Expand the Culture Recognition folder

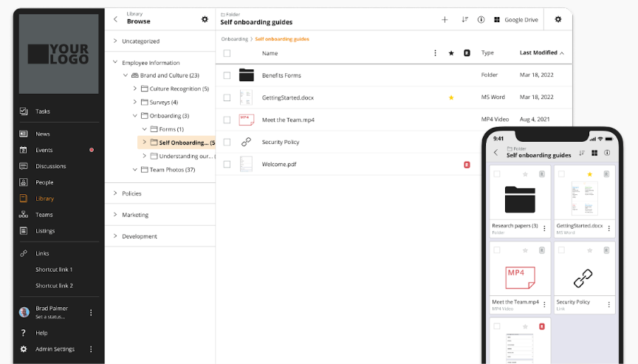click(134, 89)
